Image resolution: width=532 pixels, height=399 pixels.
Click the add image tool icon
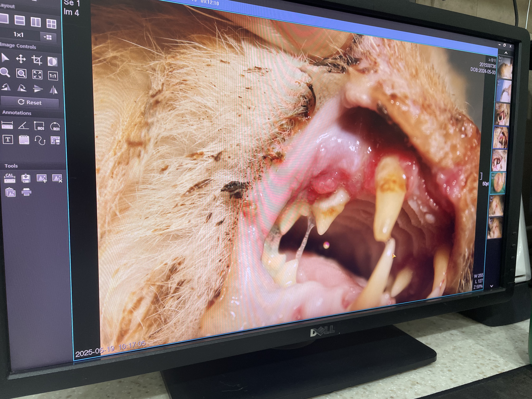[42, 179]
